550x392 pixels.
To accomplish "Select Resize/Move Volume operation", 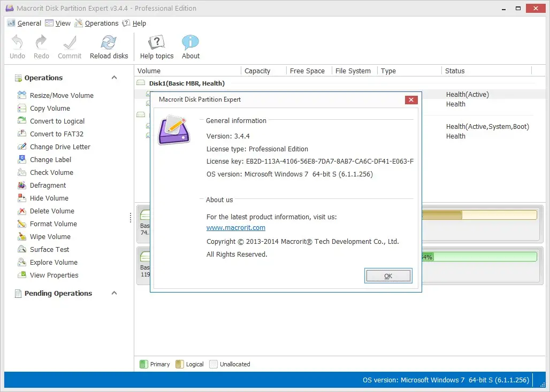I will pyautogui.click(x=56, y=95).
